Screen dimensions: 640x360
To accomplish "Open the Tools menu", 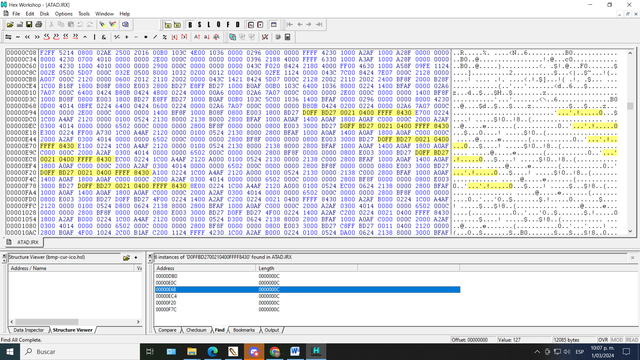I will [84, 13].
